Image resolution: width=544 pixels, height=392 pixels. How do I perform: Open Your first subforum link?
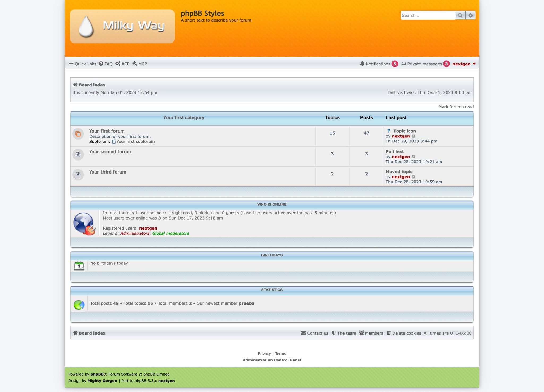click(135, 142)
